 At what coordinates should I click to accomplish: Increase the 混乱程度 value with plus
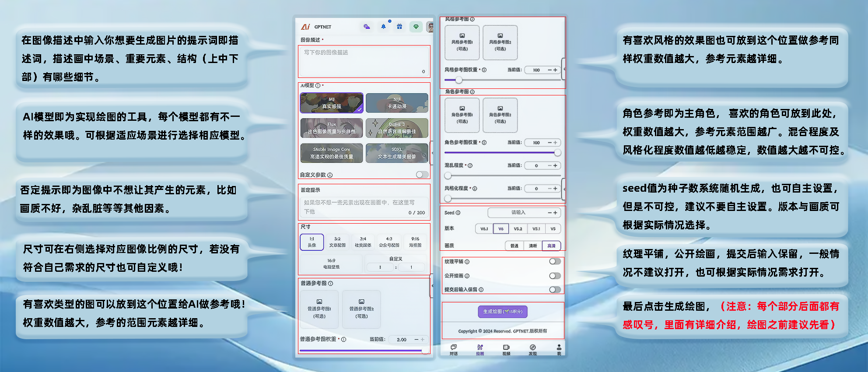555,165
